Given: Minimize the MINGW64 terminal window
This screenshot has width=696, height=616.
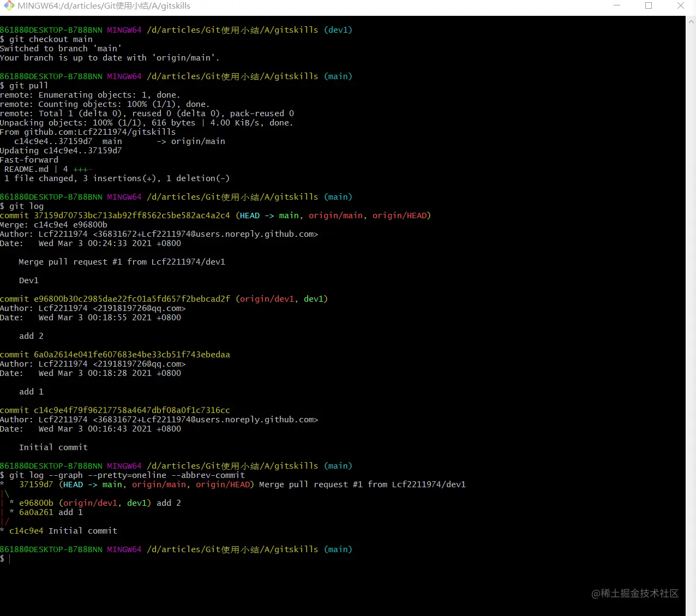Looking at the screenshot, I should [x=617, y=6].
